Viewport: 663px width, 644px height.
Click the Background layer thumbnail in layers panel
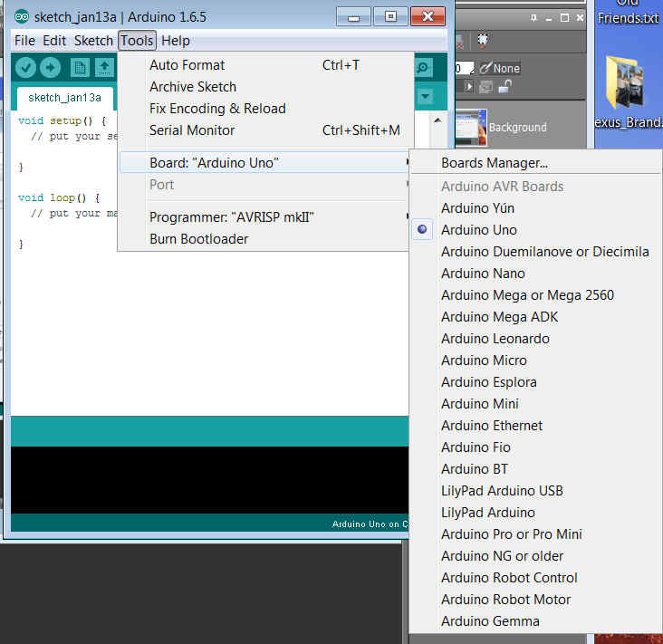[472, 128]
